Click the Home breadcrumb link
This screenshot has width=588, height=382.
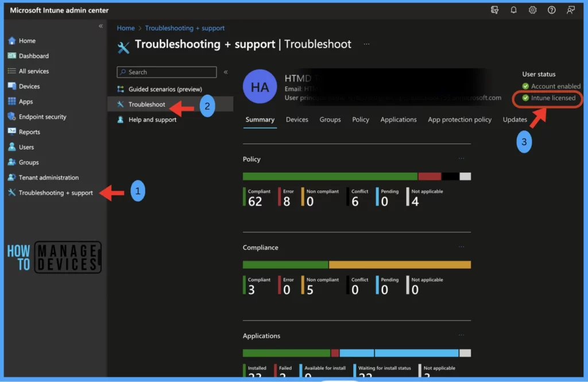click(126, 28)
